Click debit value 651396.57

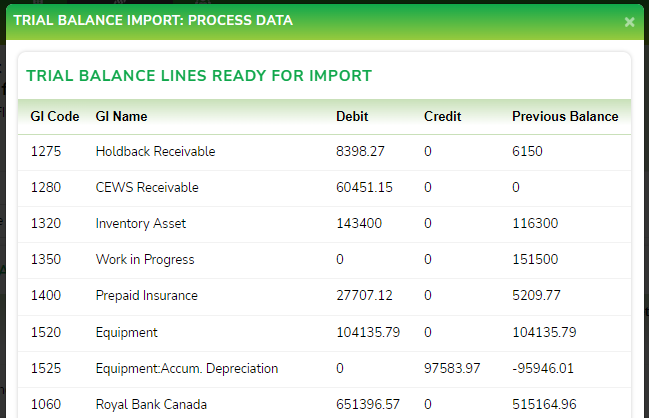tap(368, 404)
